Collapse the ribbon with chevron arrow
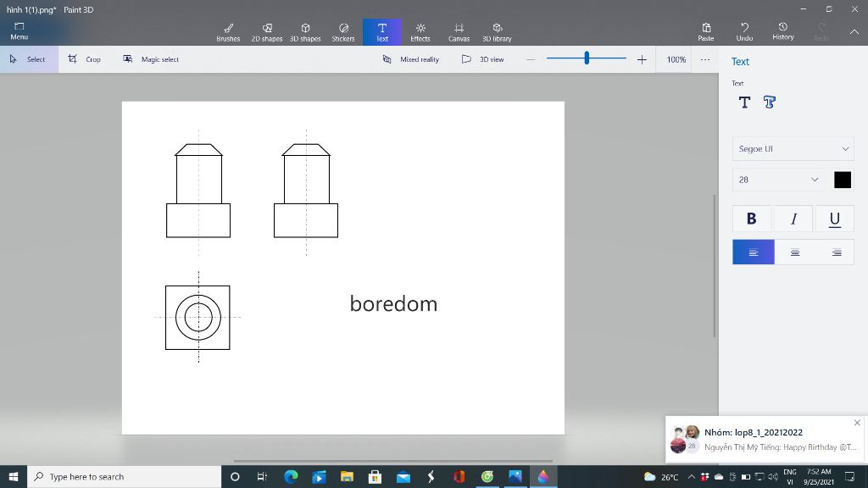The height and width of the screenshot is (488, 868). pyautogui.click(x=854, y=32)
